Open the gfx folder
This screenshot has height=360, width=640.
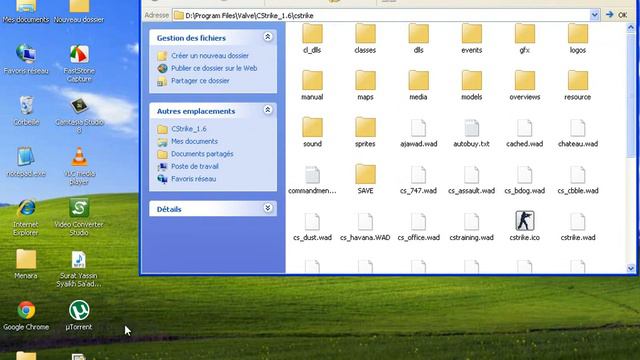pos(524,39)
